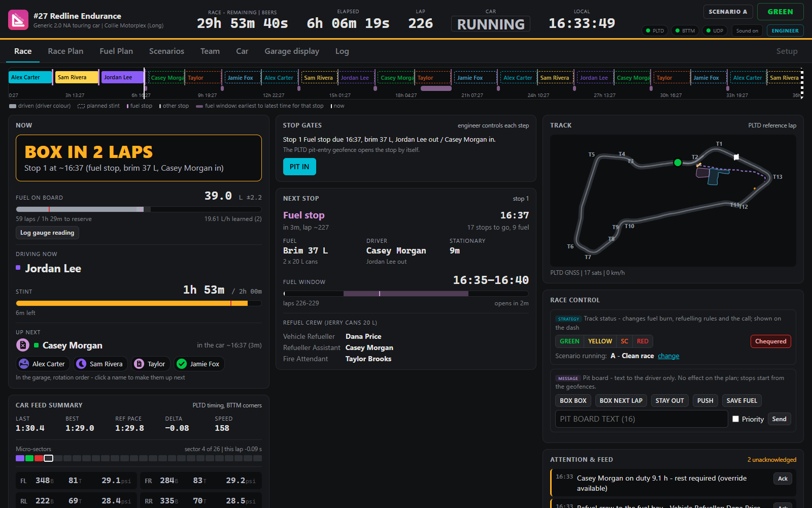Viewport: 812px width, 508px height.
Task: Click the PUSH message button
Action: pyautogui.click(x=705, y=401)
